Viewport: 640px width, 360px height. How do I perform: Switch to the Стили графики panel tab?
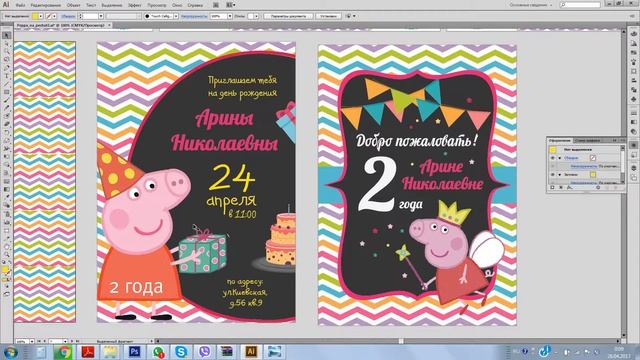coord(587,140)
